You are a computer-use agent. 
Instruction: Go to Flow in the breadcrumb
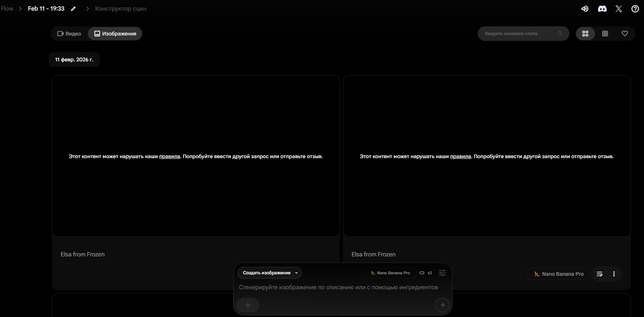[x=7, y=9]
